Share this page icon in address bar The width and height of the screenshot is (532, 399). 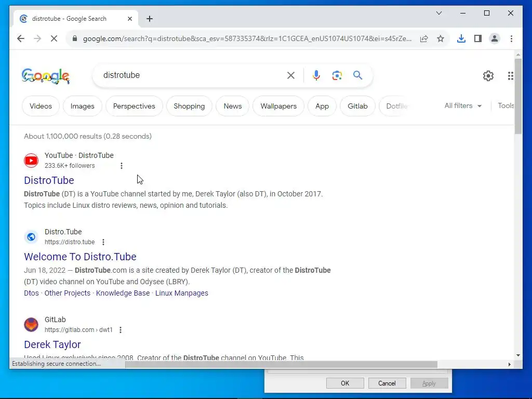424,38
